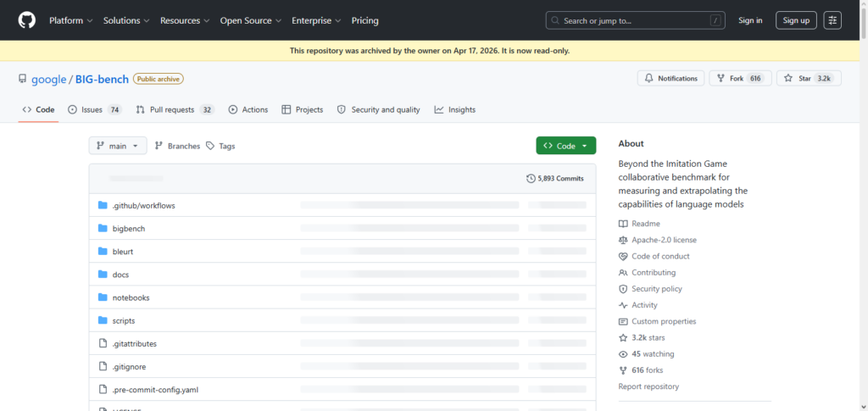The image size is (868, 411).
Task: Switch to the Code tab
Action: tap(38, 109)
